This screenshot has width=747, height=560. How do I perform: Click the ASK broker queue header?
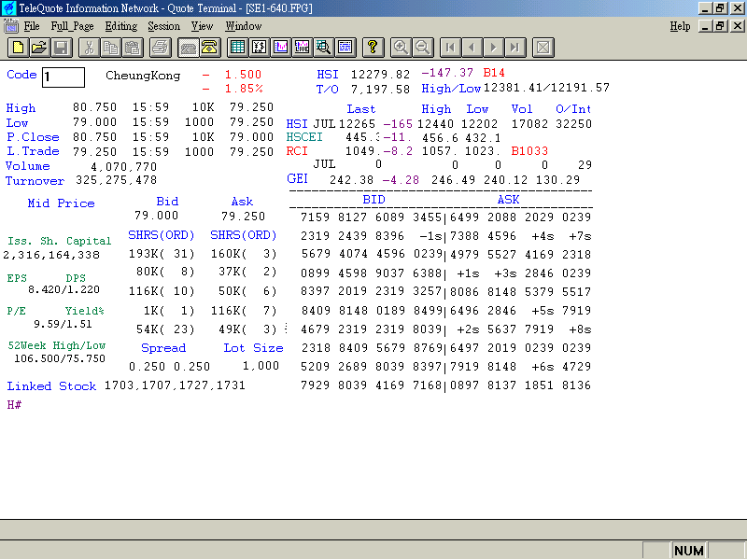pos(508,200)
